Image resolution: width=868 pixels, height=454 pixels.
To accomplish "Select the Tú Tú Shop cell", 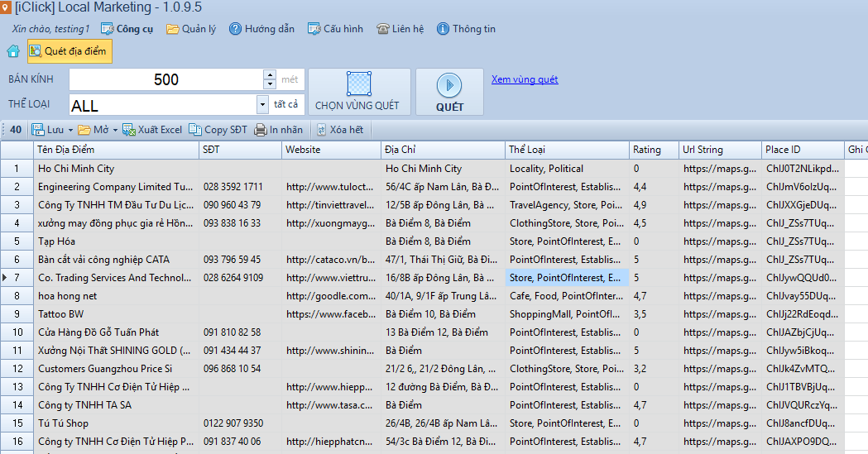I will pos(116,423).
